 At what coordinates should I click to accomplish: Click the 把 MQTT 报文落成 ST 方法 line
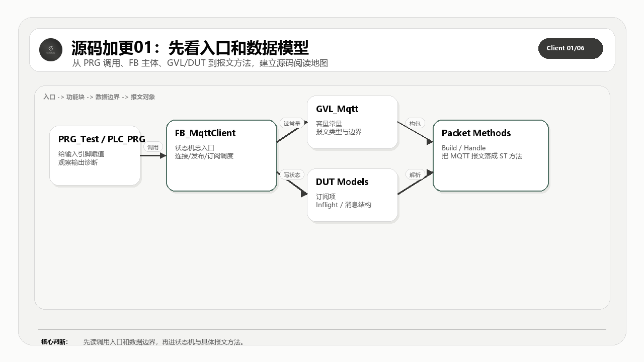click(482, 156)
